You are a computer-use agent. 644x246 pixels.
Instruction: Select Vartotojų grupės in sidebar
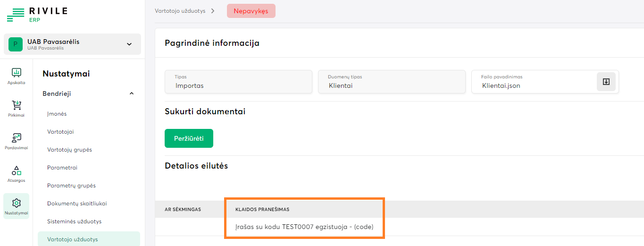click(69, 150)
